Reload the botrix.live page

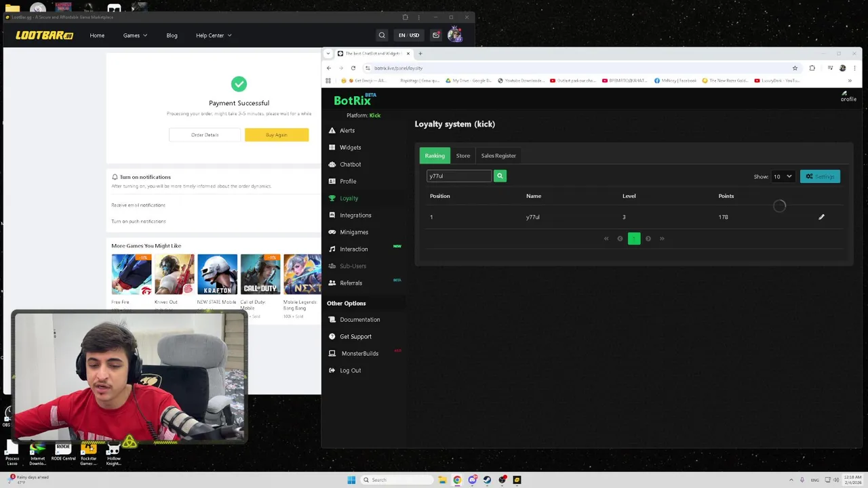point(353,68)
